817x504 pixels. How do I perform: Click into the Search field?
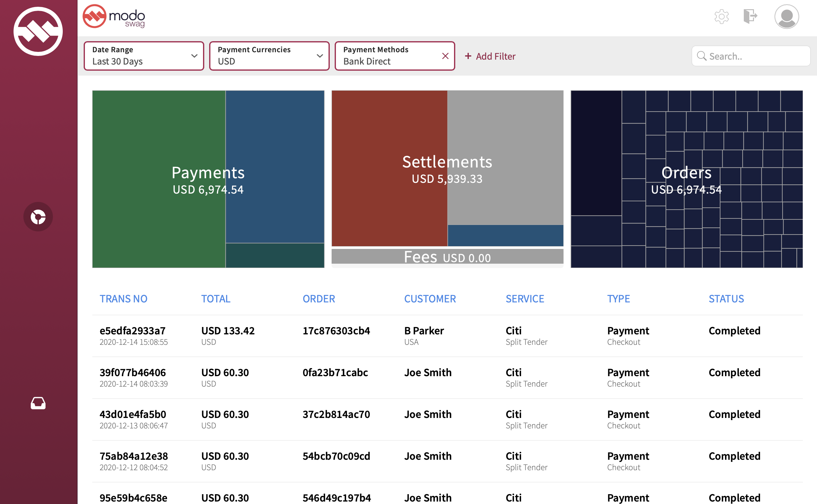point(757,56)
